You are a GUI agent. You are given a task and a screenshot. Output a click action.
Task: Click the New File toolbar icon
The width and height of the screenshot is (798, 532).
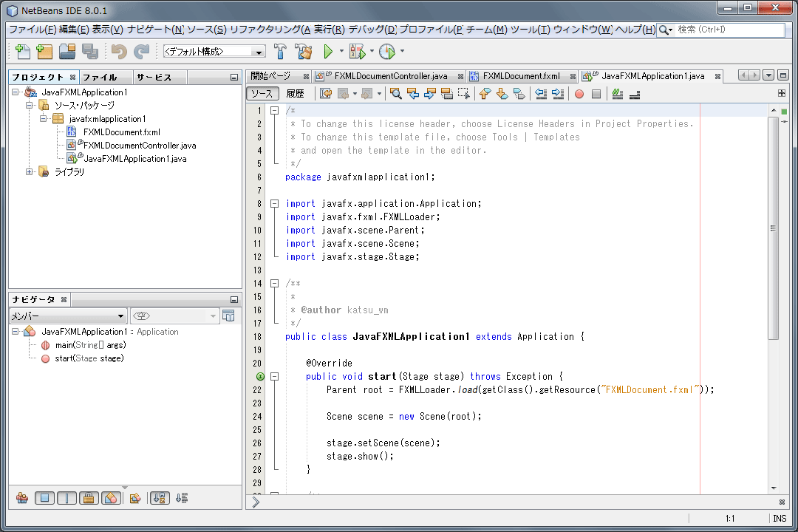(x=23, y=52)
